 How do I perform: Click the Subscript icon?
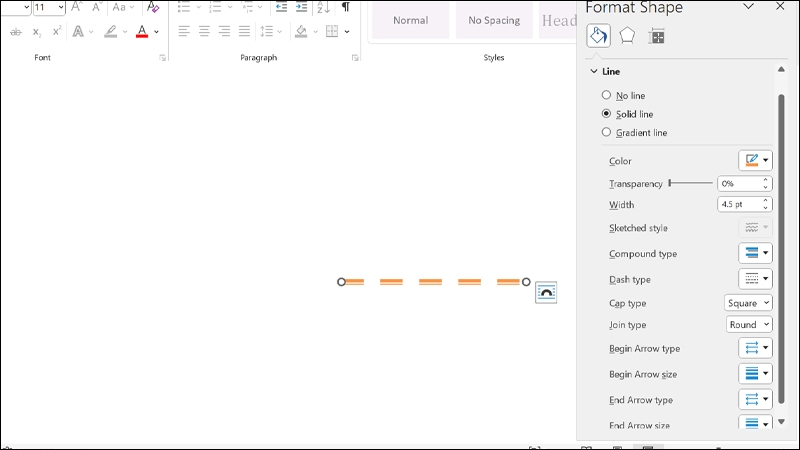pos(36,32)
